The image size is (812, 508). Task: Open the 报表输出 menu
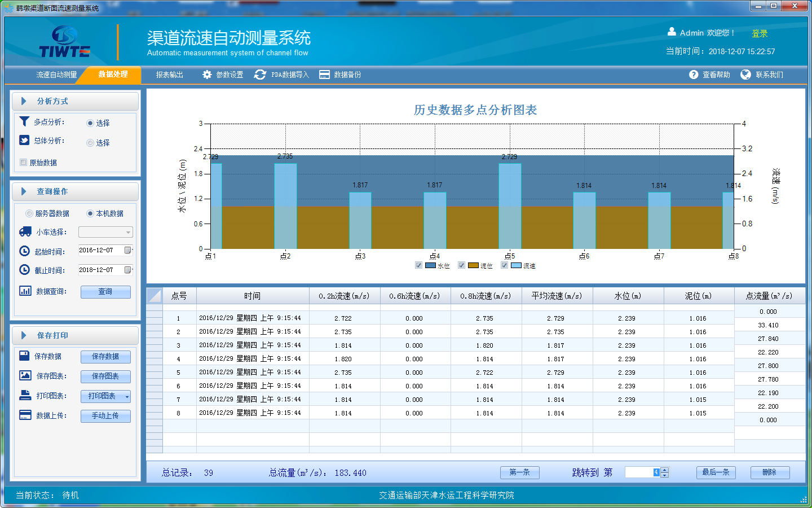170,75
